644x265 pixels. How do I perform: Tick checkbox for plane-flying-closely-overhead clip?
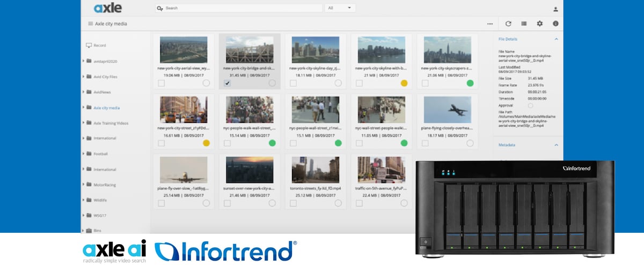click(x=425, y=143)
